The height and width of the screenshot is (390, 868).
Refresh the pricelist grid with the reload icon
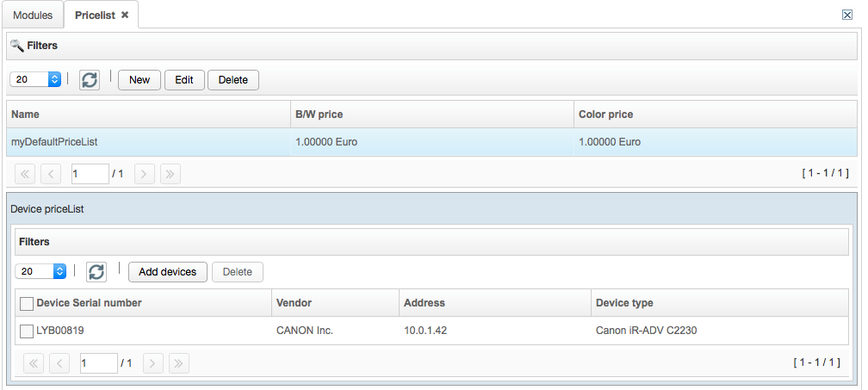90,80
